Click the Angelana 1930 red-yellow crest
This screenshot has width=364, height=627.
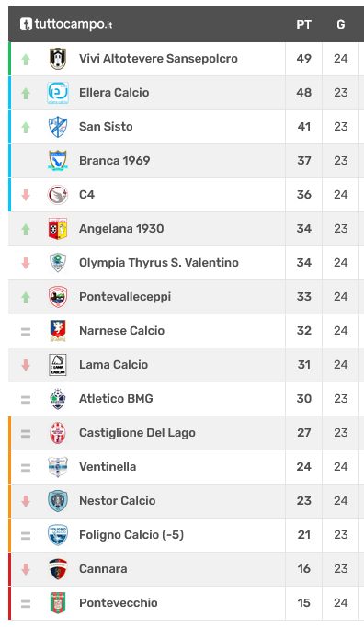point(58,229)
